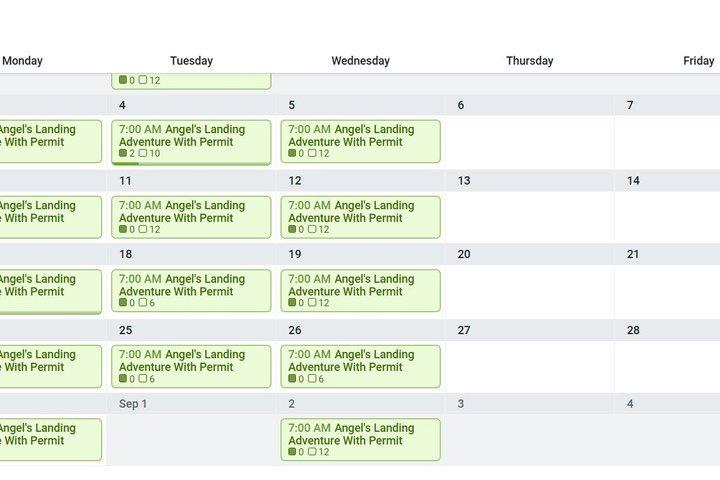Click the empty Thursday 20 day cell
This screenshot has width=720, height=480.
(529, 292)
